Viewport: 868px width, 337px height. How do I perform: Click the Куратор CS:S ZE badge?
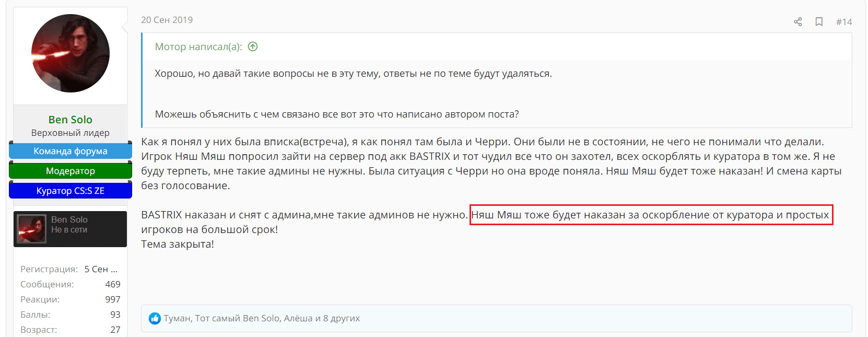70,191
